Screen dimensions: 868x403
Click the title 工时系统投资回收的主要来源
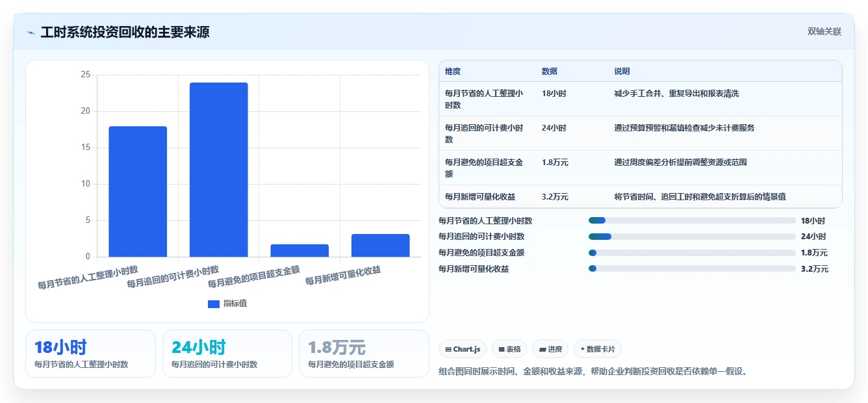(x=125, y=32)
